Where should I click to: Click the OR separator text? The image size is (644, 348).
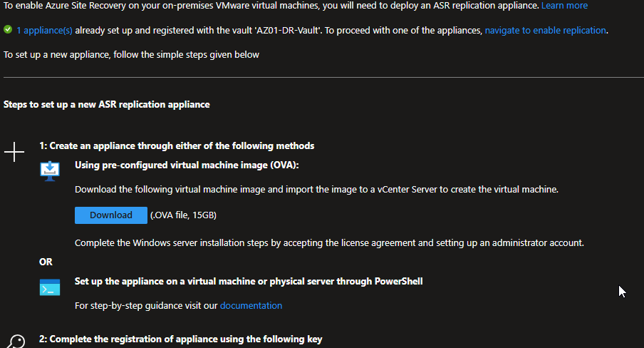tap(46, 262)
